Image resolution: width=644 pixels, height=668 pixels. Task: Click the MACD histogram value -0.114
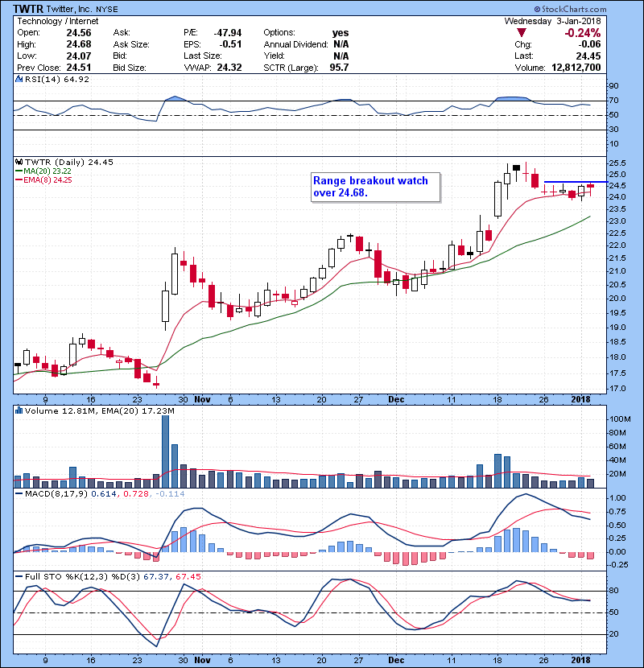[170, 494]
